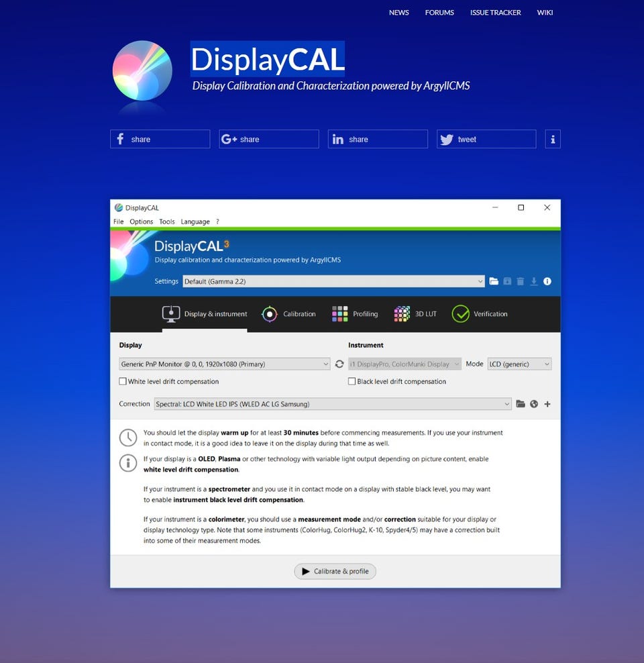Open the question mark help menu
644x663 pixels.
tap(217, 221)
